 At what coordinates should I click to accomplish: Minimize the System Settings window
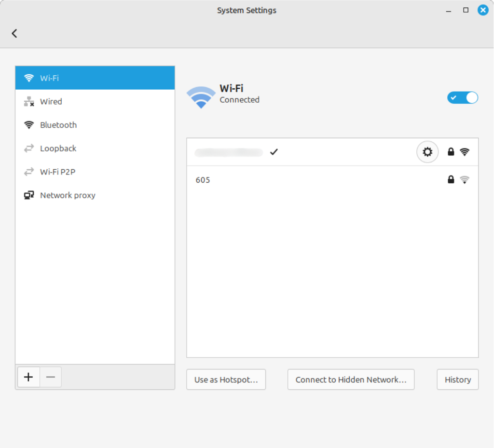449,11
